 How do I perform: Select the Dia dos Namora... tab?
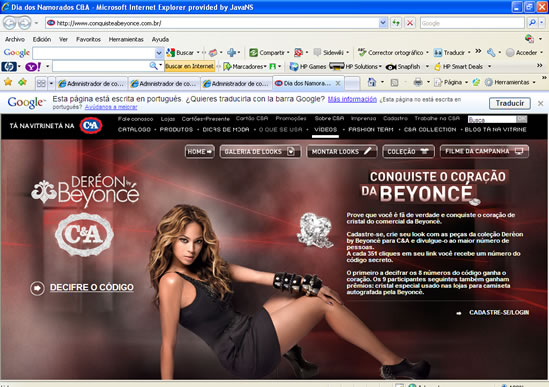click(304, 83)
